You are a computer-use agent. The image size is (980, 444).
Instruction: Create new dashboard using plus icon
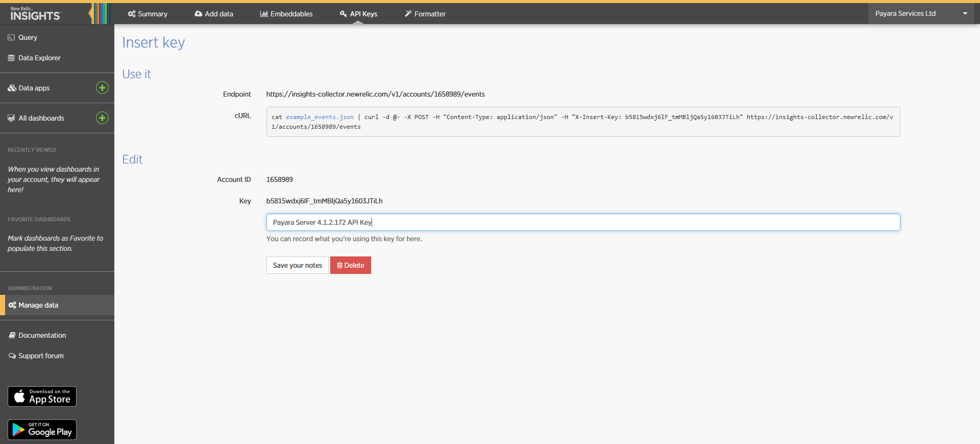coord(102,118)
